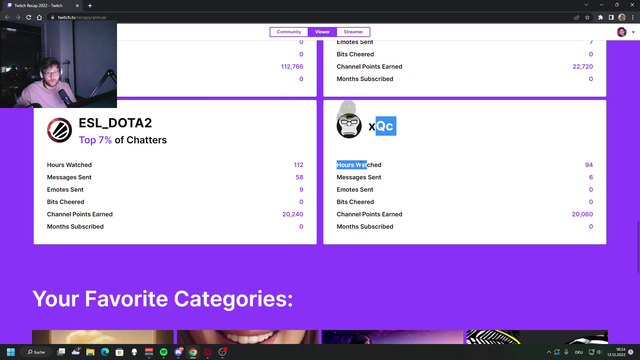Screen dimensions: 640x360
Task: Open the xQc channel avatar
Action: coord(349,125)
